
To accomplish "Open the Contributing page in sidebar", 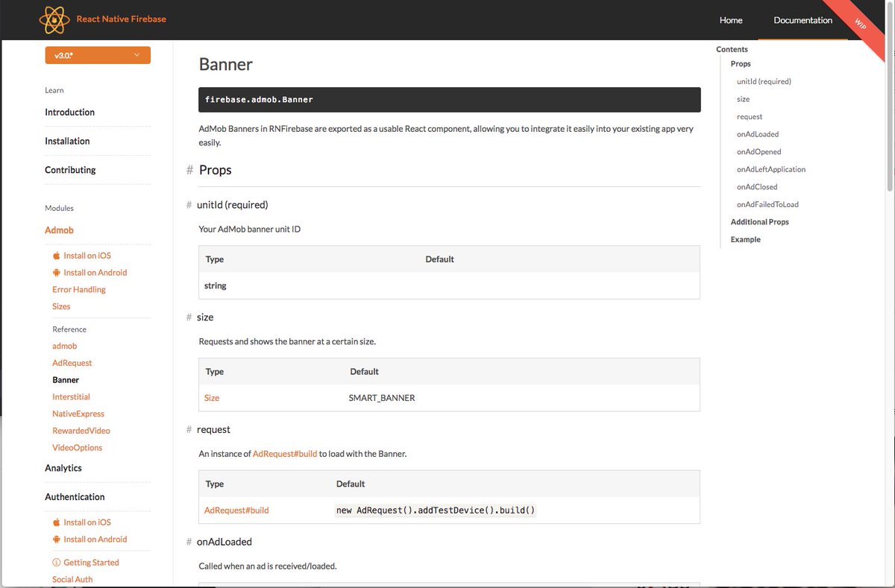I will (70, 170).
